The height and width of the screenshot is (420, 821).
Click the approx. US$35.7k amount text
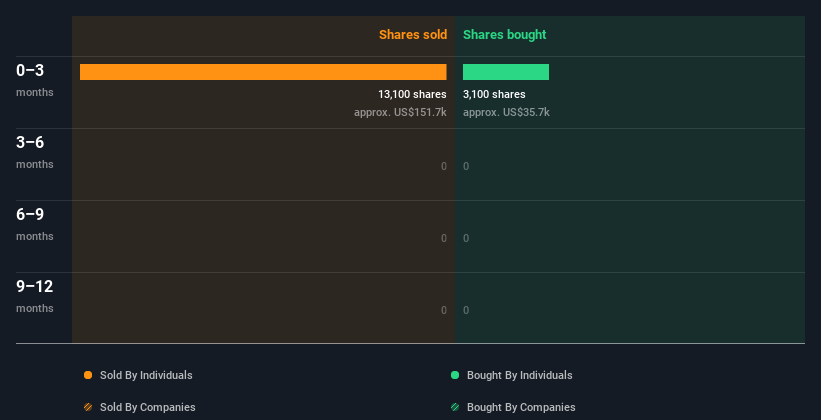click(506, 112)
